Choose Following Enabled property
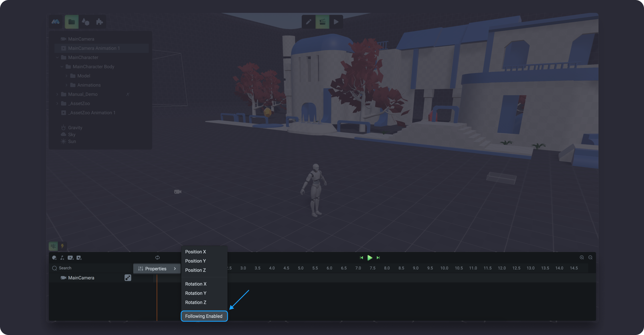 pyautogui.click(x=204, y=316)
